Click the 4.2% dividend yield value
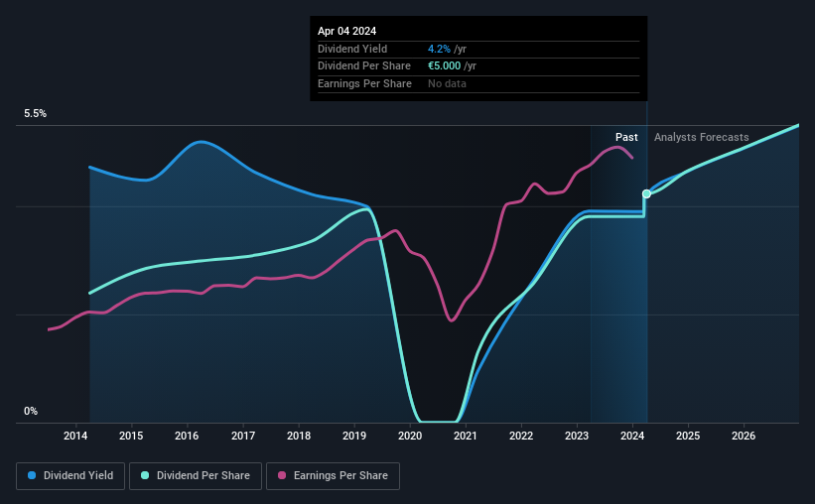 pos(439,49)
